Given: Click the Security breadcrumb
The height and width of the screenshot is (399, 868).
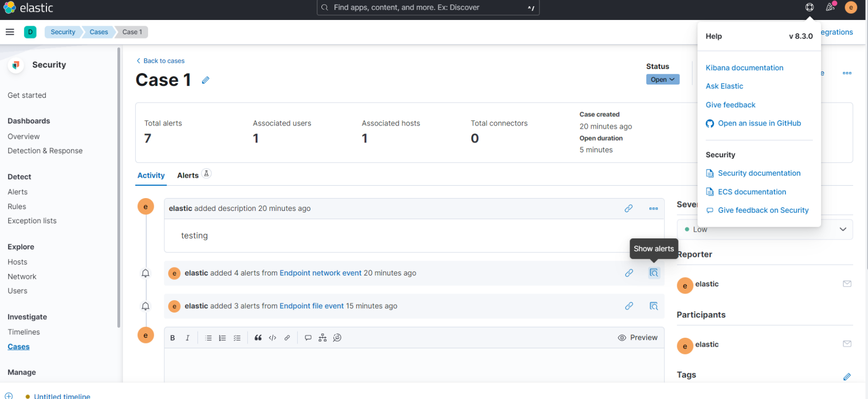Looking at the screenshot, I should (x=63, y=32).
